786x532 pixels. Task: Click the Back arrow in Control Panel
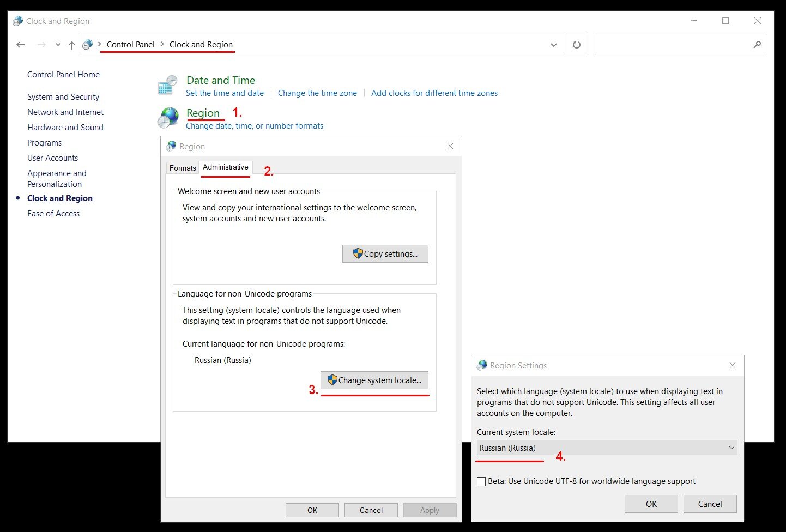(21, 45)
